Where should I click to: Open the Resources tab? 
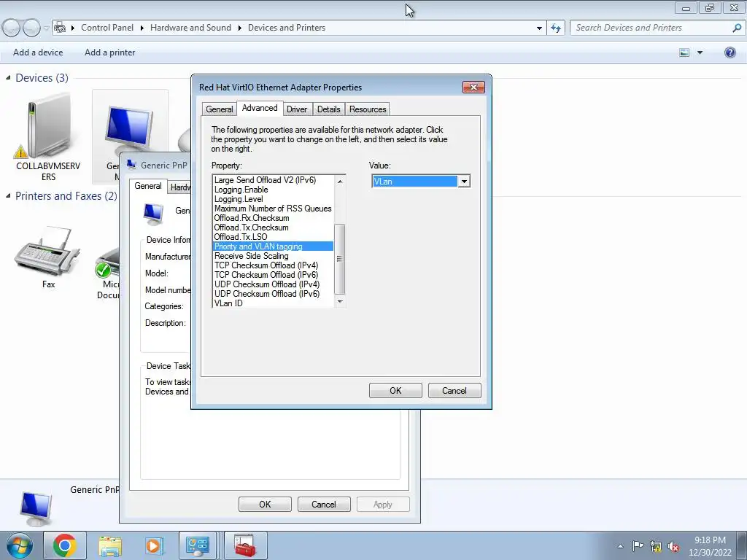pos(368,109)
